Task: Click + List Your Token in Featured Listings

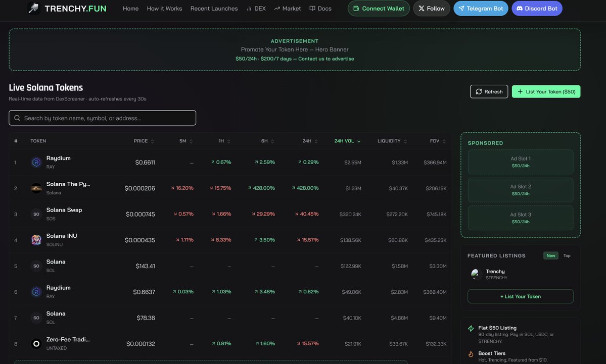Action: (521, 296)
